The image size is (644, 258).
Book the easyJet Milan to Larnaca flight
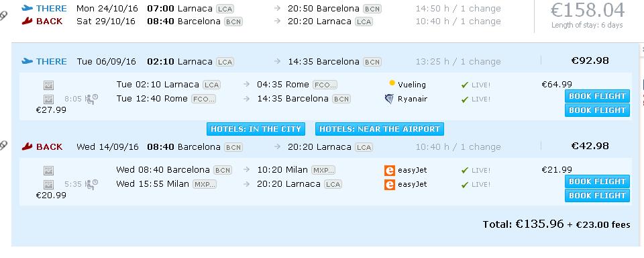[597, 196]
